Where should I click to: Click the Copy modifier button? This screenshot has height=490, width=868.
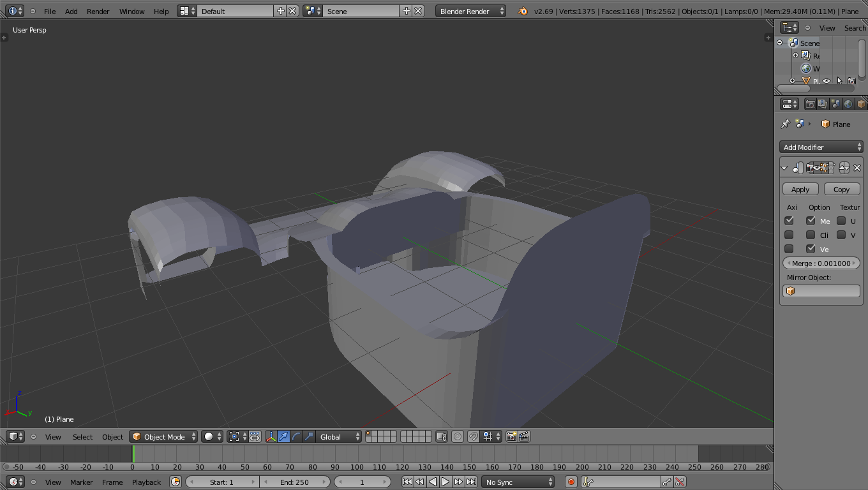click(841, 189)
